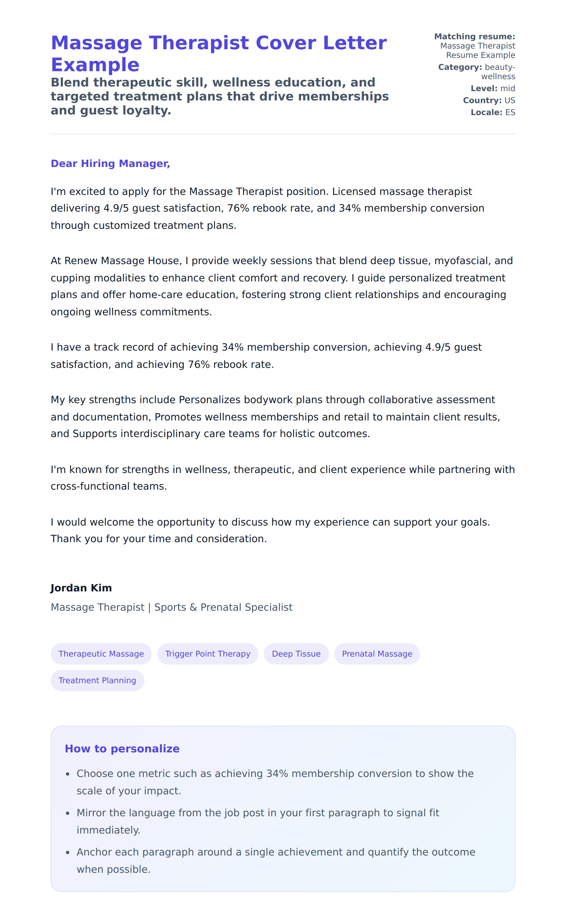Image resolution: width=566 pixels, height=924 pixels.
Task: Click the Sports & Prenatal Specialist subtitle
Action: tap(171, 607)
